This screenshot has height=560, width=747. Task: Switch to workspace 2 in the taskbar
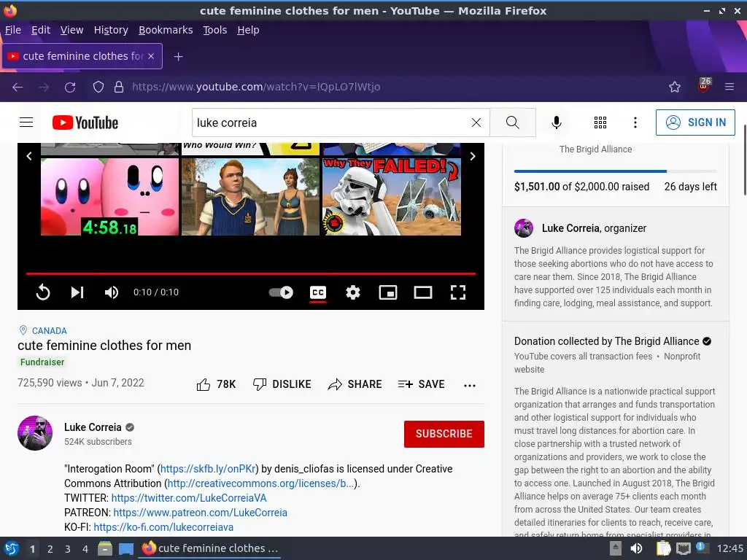coord(50,549)
